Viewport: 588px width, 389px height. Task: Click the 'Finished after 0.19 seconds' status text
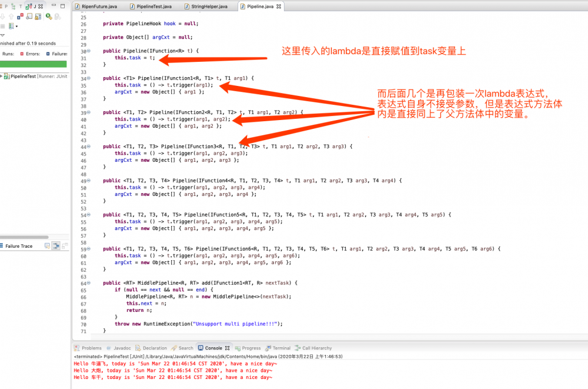click(28, 44)
